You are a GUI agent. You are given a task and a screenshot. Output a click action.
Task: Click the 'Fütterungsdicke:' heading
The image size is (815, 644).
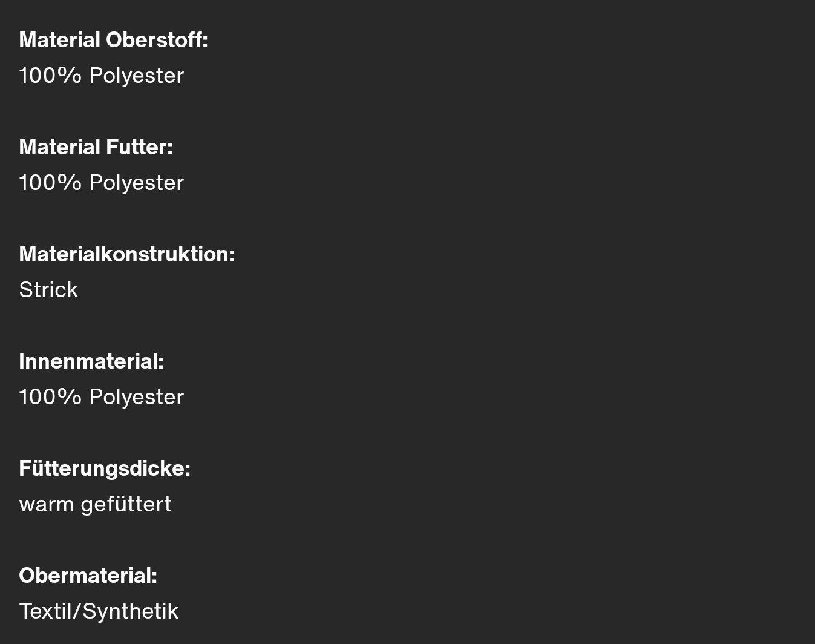[105, 468]
